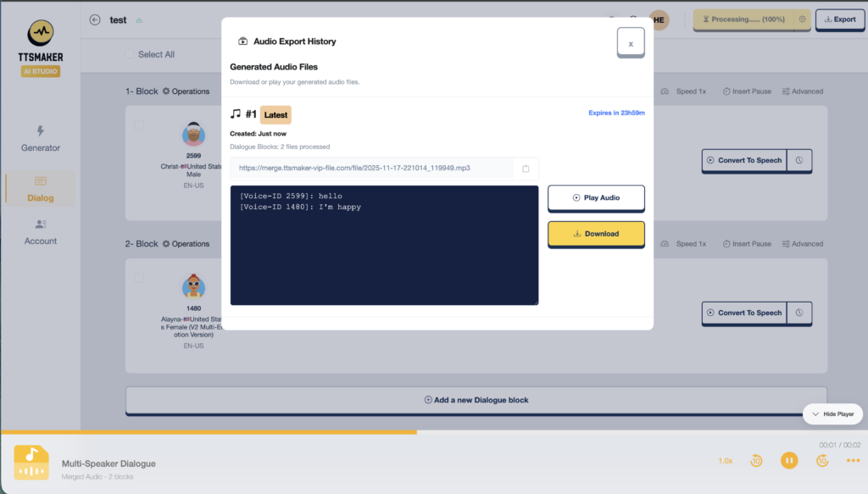Click the back arrow next to test
868x494 pixels.
[x=95, y=20]
